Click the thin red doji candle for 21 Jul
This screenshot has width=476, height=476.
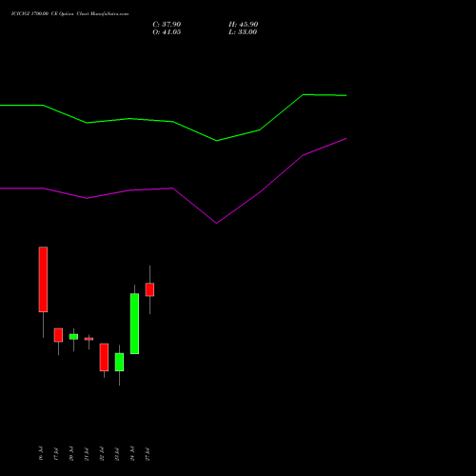pyautogui.click(x=89, y=339)
